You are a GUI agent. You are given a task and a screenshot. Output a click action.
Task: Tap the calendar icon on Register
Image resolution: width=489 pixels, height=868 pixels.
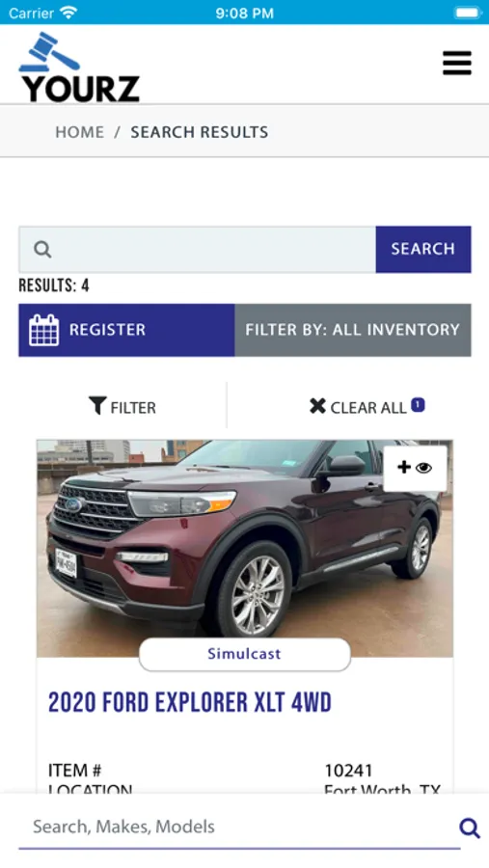tap(43, 330)
